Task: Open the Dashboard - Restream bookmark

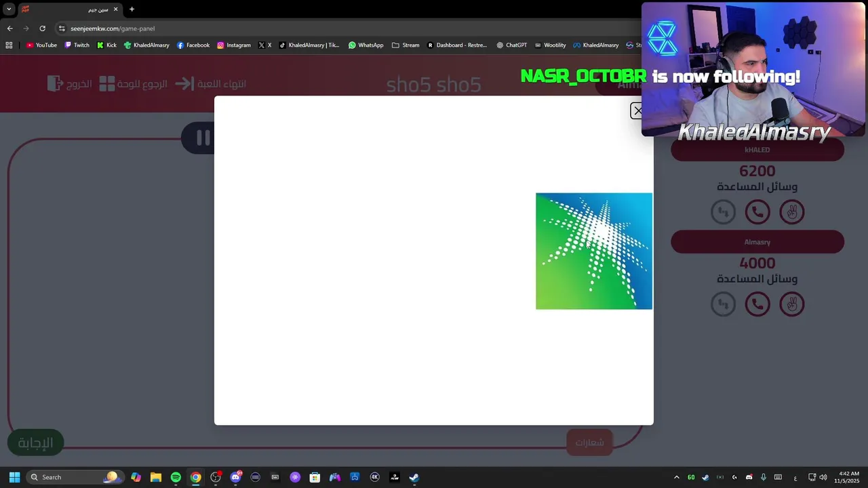Action: point(457,45)
